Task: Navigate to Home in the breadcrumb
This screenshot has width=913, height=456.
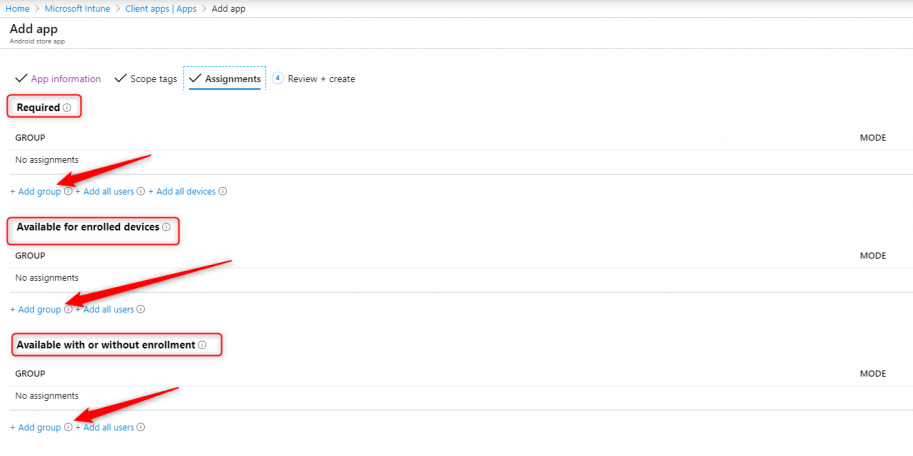Action: [x=17, y=8]
